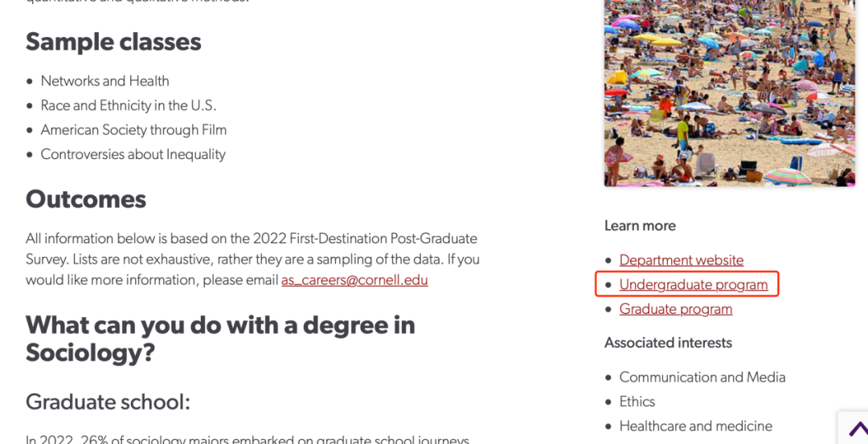Select American Society through Film item
The height and width of the screenshot is (444, 868).
(x=133, y=129)
